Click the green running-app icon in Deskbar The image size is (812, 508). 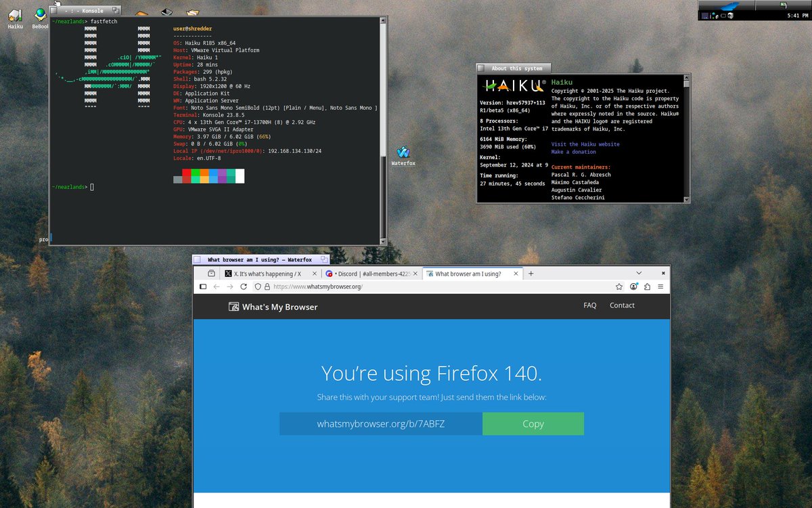(784, 5)
